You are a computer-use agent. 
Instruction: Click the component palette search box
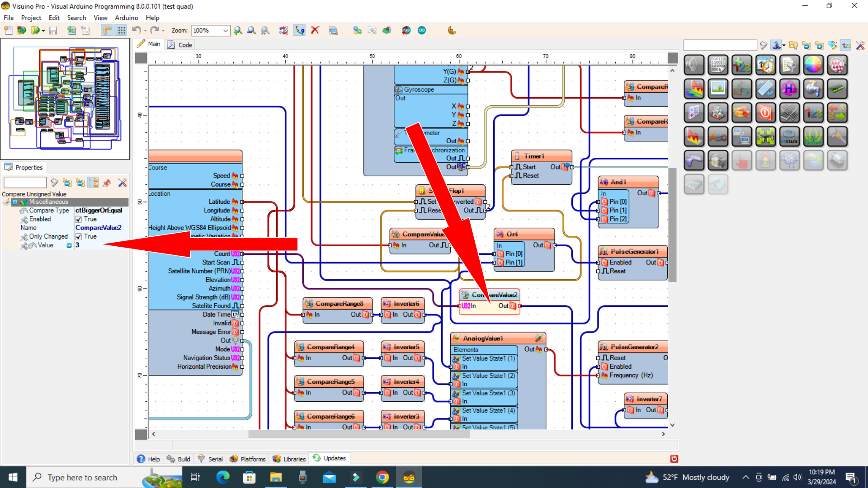720,45
